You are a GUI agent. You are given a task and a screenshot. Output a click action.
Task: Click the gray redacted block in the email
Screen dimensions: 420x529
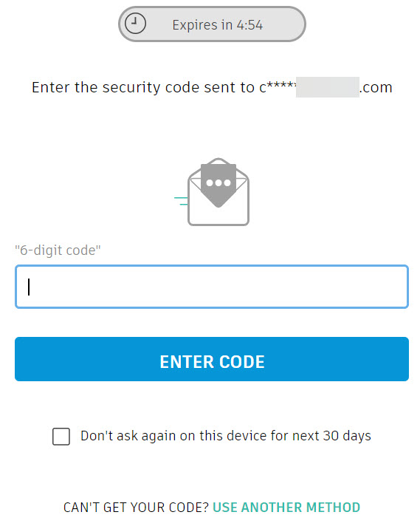[x=327, y=87]
